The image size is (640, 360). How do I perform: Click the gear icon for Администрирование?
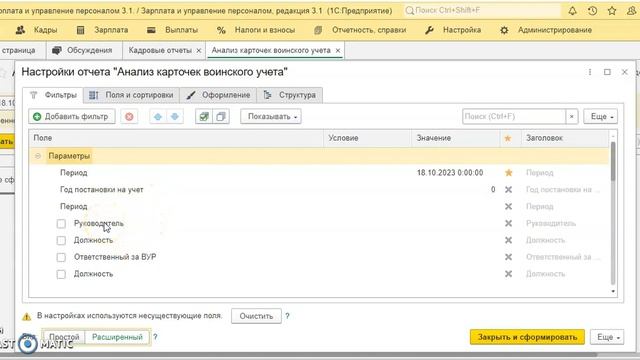pyautogui.click(x=504, y=30)
